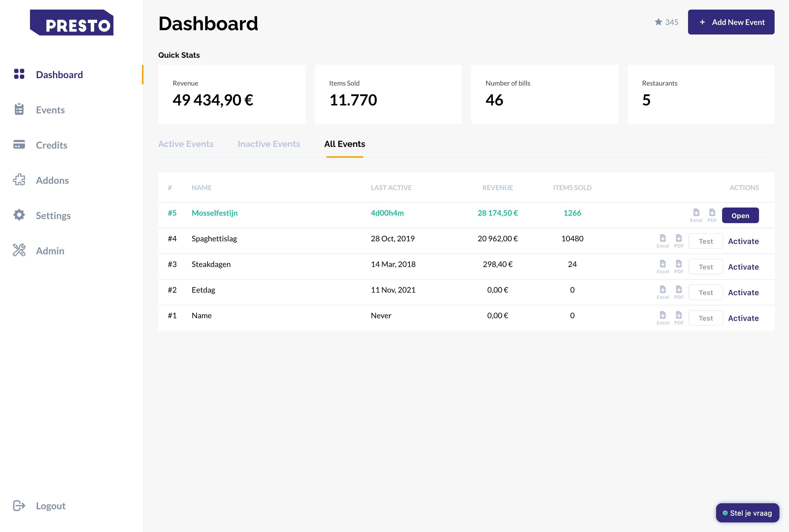Open the Stel je vraag chat widget
Viewport: 789px width, 532px height.
click(x=747, y=513)
